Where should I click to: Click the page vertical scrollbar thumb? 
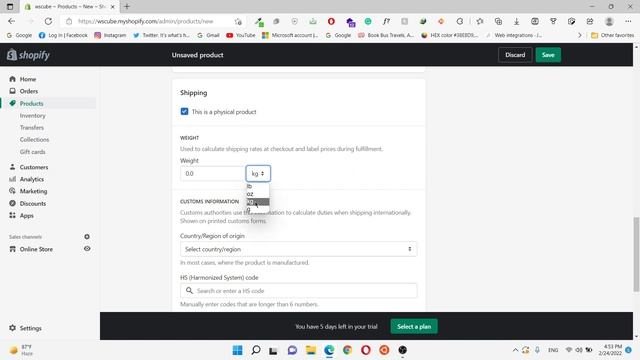click(x=636, y=255)
